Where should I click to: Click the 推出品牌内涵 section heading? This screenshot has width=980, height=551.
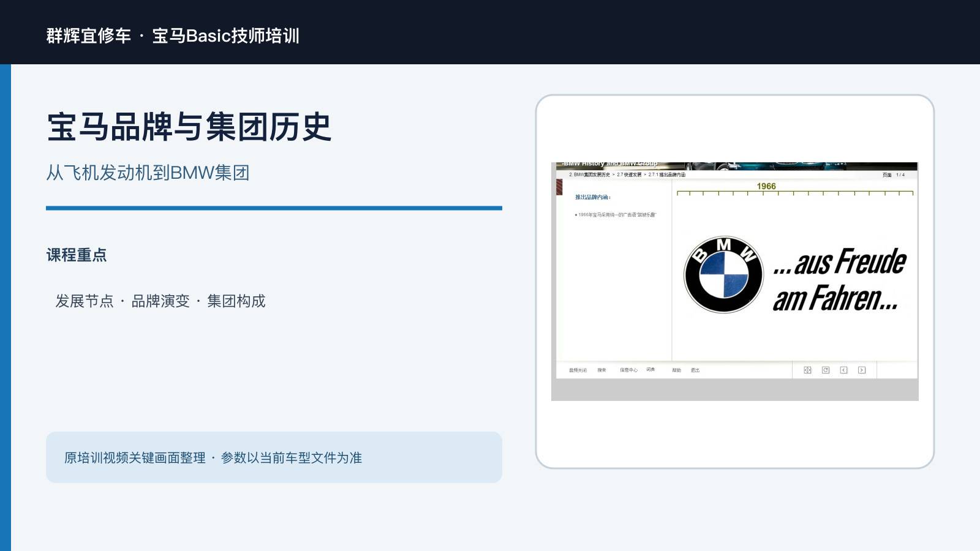[x=592, y=197]
